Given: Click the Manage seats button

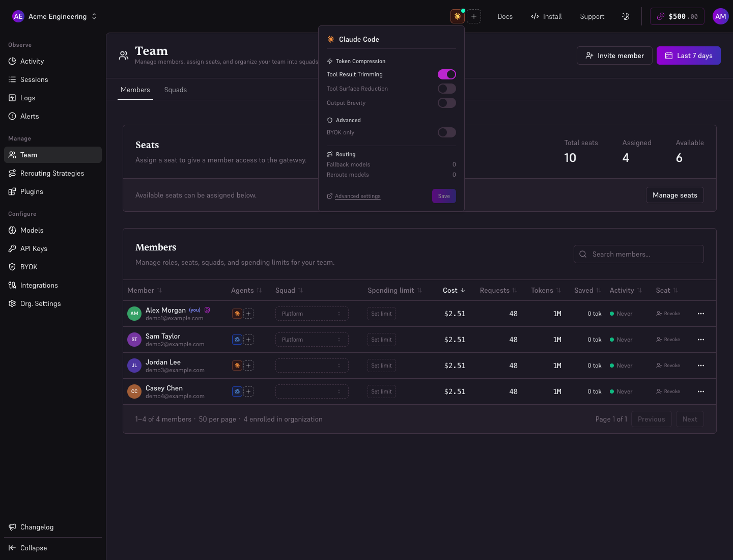Looking at the screenshot, I should 675,195.
